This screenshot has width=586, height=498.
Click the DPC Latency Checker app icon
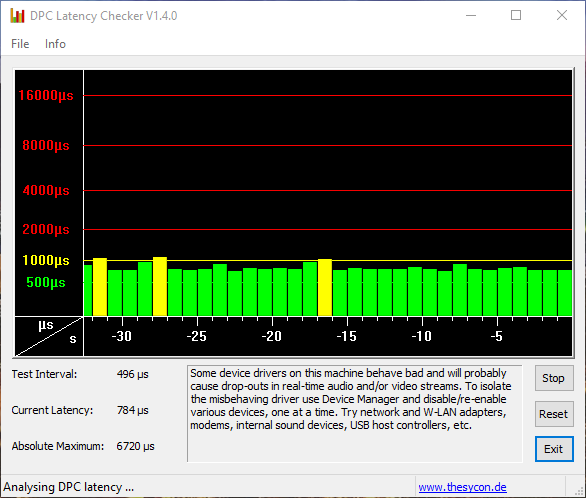17,16
